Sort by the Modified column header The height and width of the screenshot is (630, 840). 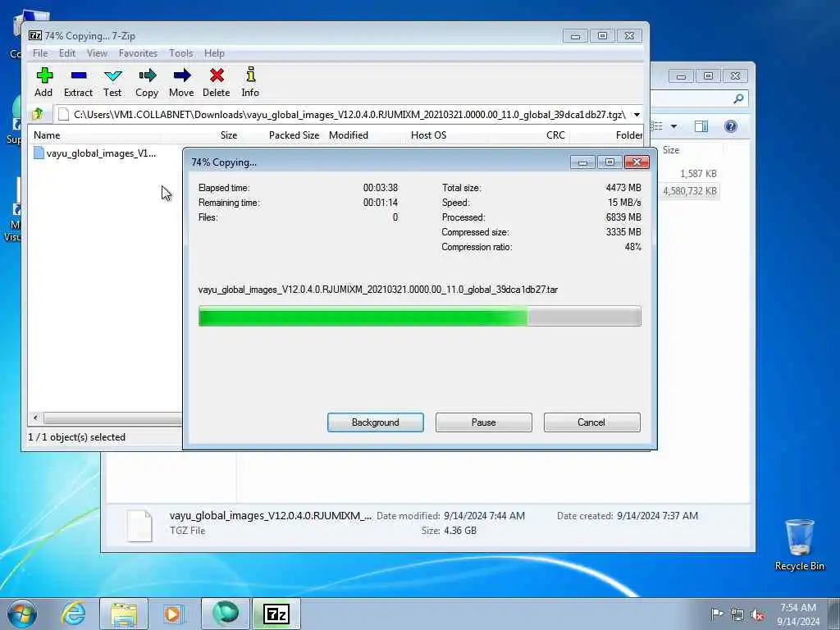[x=349, y=135]
